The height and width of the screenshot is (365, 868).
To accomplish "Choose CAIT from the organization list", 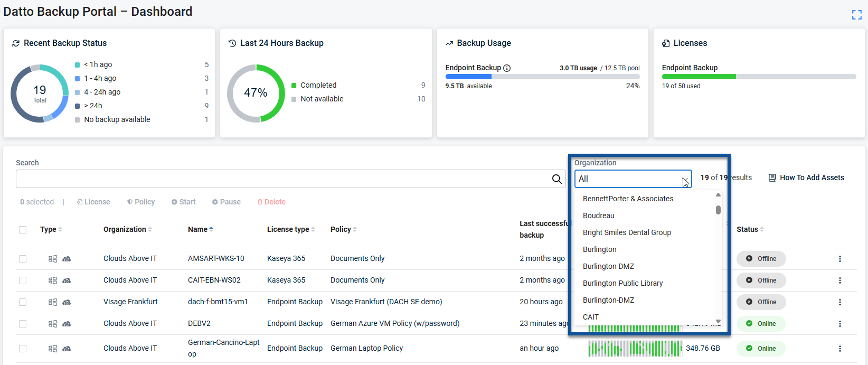I will point(591,317).
